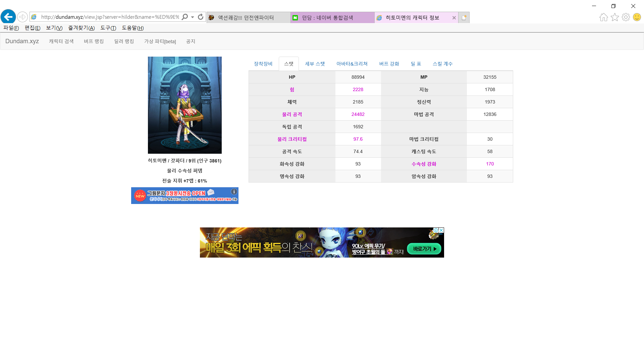Click the MP value 32155
Screen dimensions: 644x345
click(x=490, y=77)
